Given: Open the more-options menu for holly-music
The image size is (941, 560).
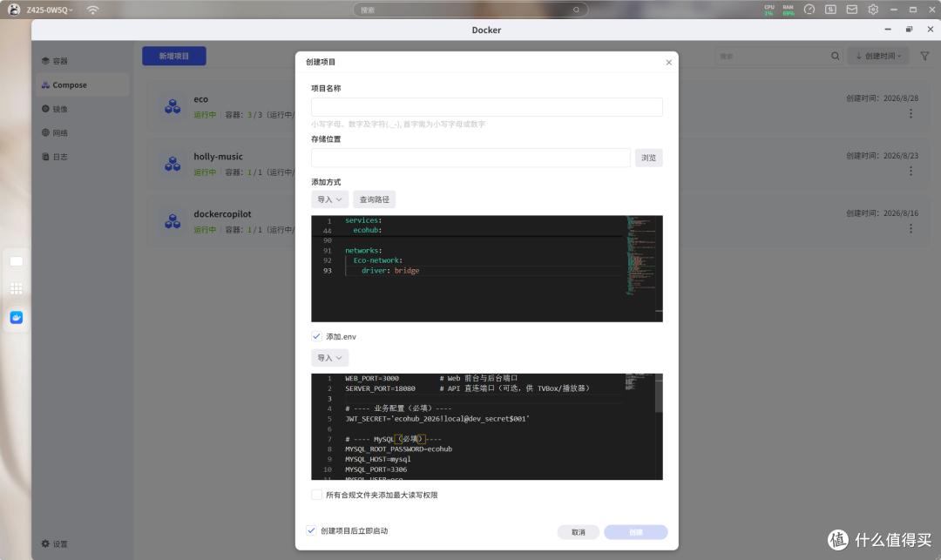Looking at the screenshot, I should coord(911,171).
